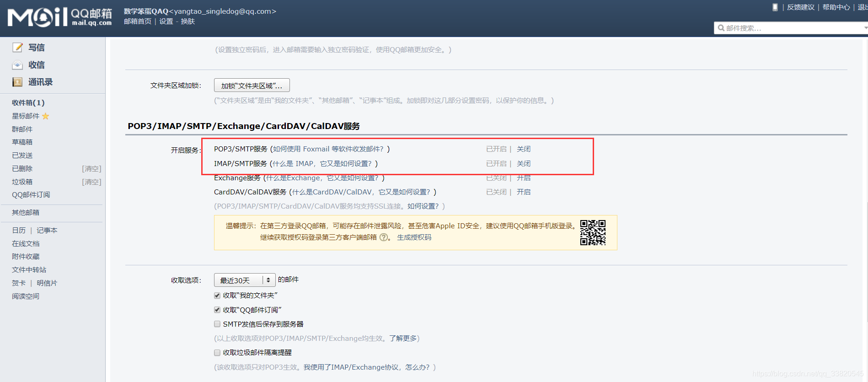
Task: Click the star icon beside 星标邮件
Action: tap(45, 116)
